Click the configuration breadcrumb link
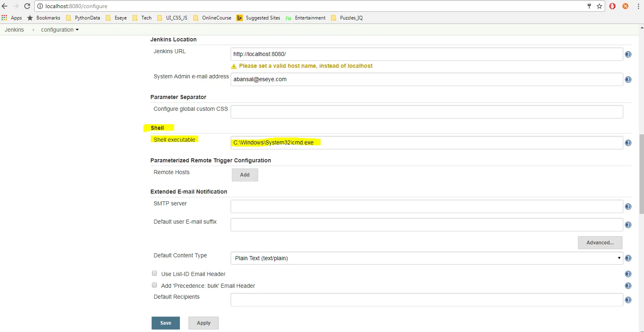The image size is (644, 332). click(57, 30)
